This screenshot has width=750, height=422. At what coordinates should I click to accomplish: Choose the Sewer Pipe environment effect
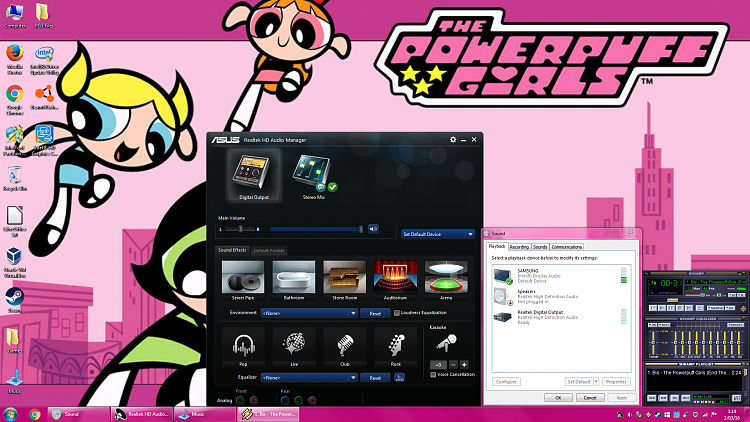(243, 280)
